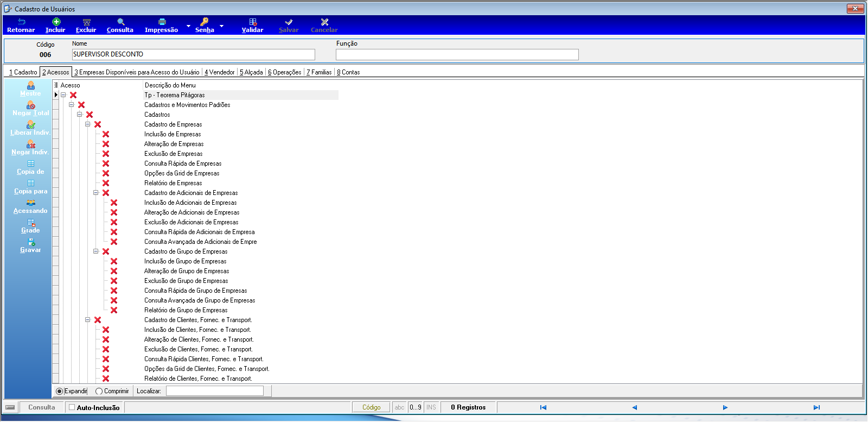Image resolution: width=868 pixels, height=422 pixels.
Task: Toggle red X for Opções da Grid de Empresas
Action: pos(106,173)
